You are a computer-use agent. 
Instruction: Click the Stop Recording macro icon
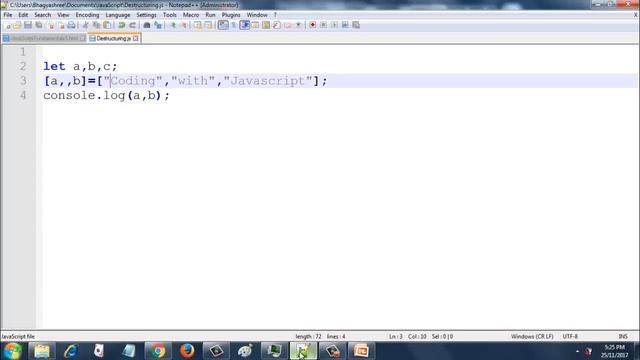[x=323, y=25]
